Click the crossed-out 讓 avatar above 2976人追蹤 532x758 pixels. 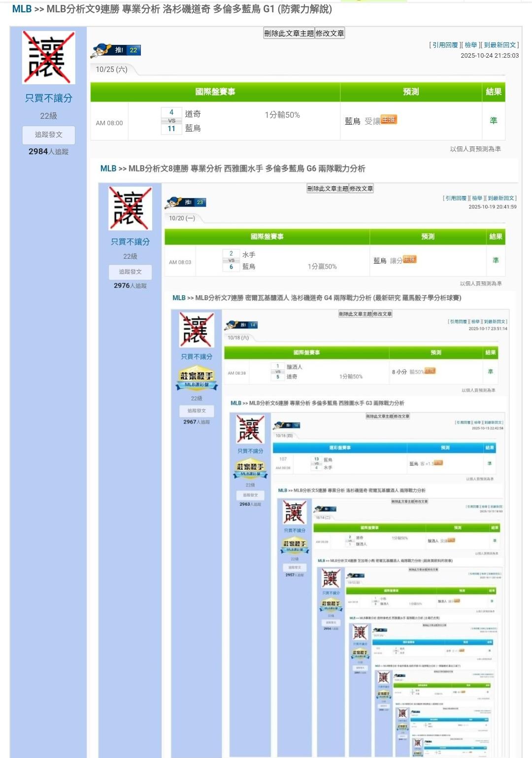[x=130, y=208]
